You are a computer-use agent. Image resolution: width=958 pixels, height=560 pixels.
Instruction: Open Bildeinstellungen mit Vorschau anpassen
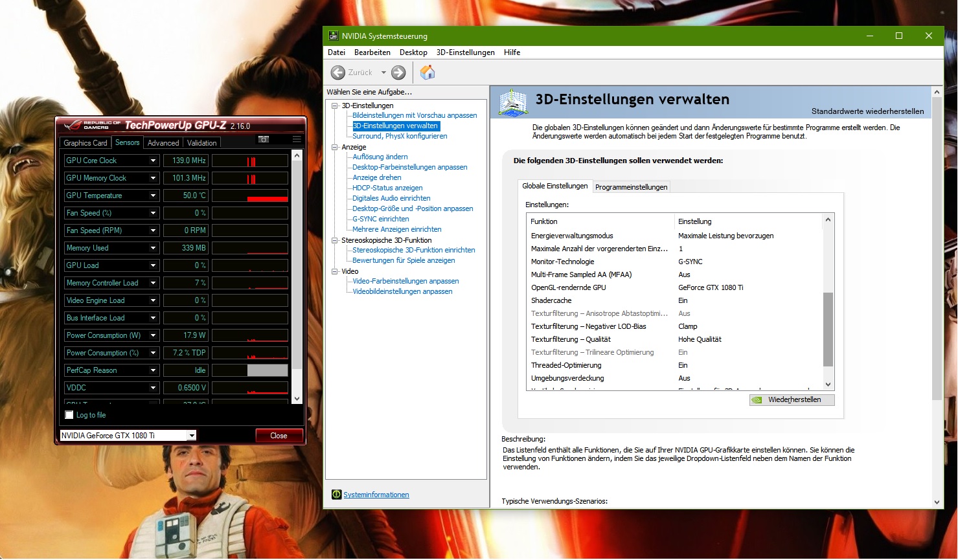415,115
